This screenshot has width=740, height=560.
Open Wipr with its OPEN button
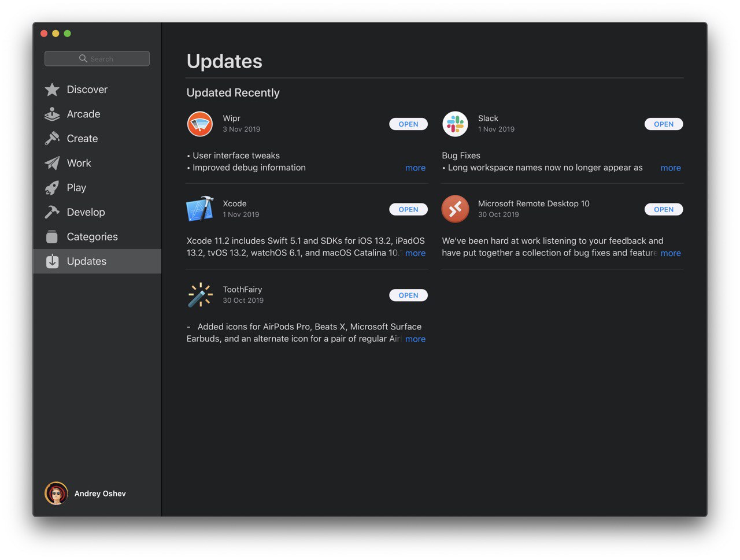409,124
